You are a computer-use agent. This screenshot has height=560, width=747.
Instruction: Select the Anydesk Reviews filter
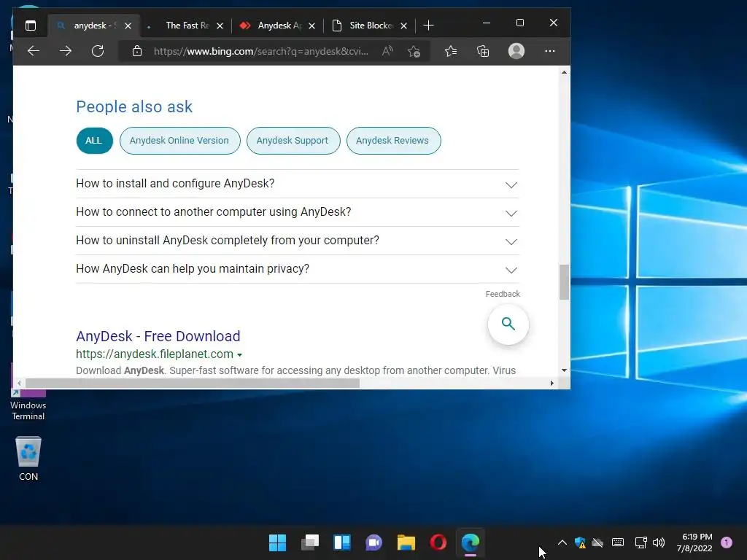(x=393, y=141)
